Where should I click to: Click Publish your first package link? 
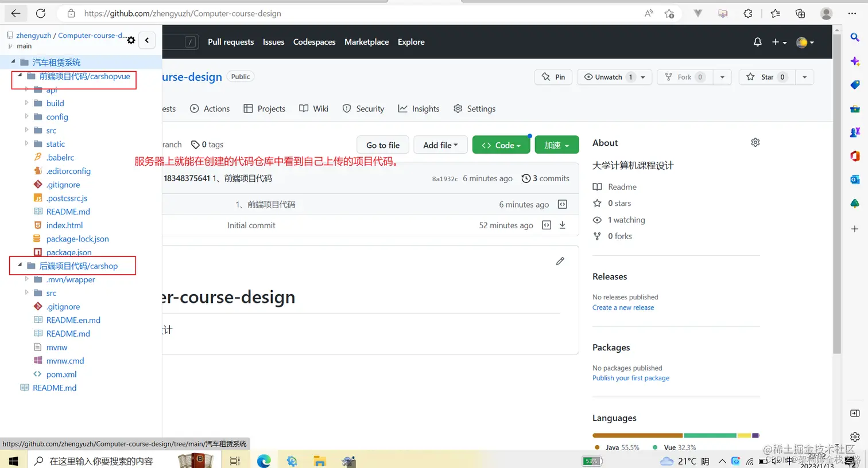coord(631,378)
